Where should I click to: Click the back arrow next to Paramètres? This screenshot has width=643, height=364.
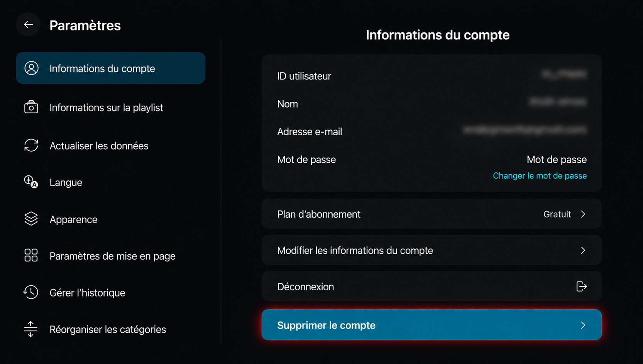pos(28,25)
